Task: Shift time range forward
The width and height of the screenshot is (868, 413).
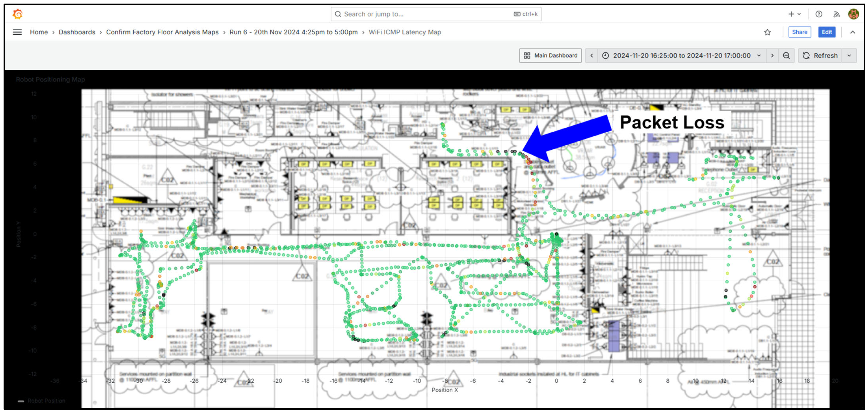Action: coord(772,56)
